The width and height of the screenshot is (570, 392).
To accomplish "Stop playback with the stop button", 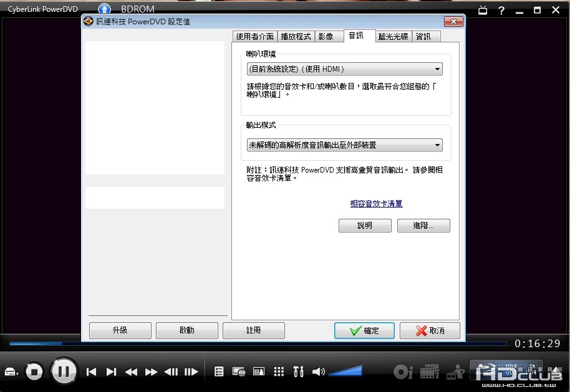I will pyautogui.click(x=34, y=371).
